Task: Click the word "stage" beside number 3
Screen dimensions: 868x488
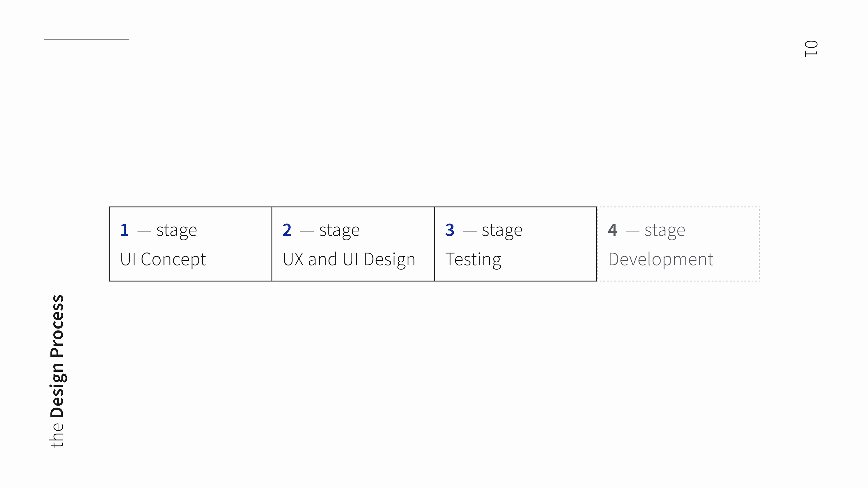Action: click(x=502, y=231)
